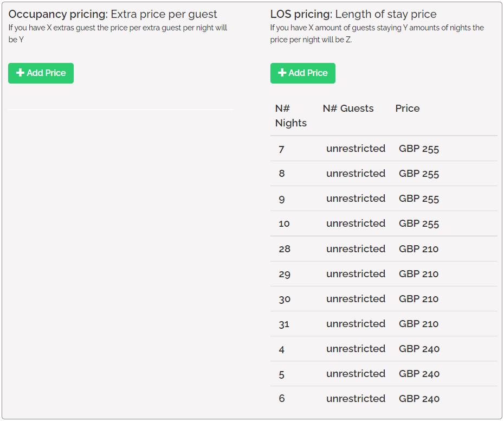
Task: Select the 7 nights pricing row
Action: (x=383, y=149)
